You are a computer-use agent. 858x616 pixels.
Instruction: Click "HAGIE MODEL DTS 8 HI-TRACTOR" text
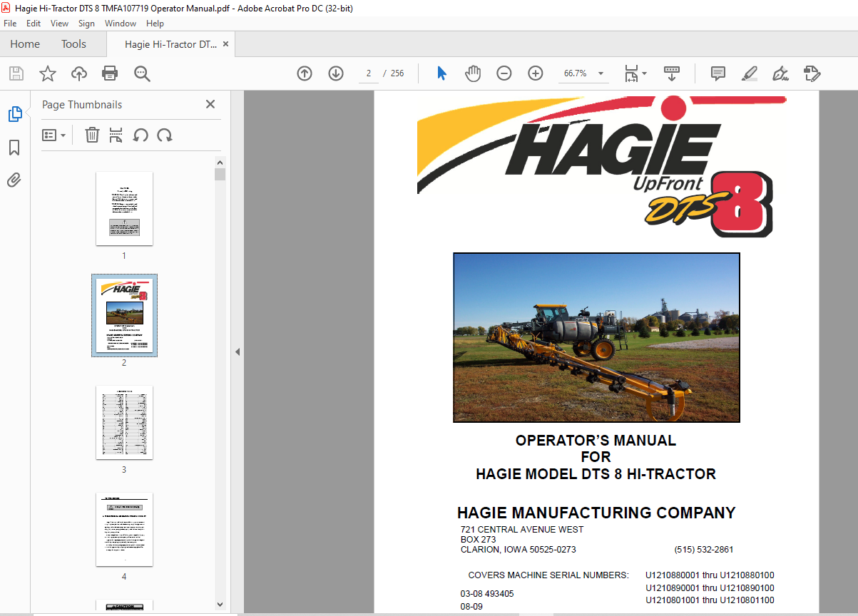596,474
